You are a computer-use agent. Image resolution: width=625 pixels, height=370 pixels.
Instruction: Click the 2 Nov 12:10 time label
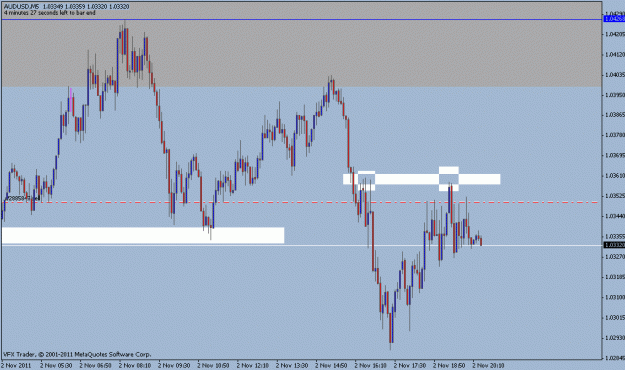coord(253,365)
